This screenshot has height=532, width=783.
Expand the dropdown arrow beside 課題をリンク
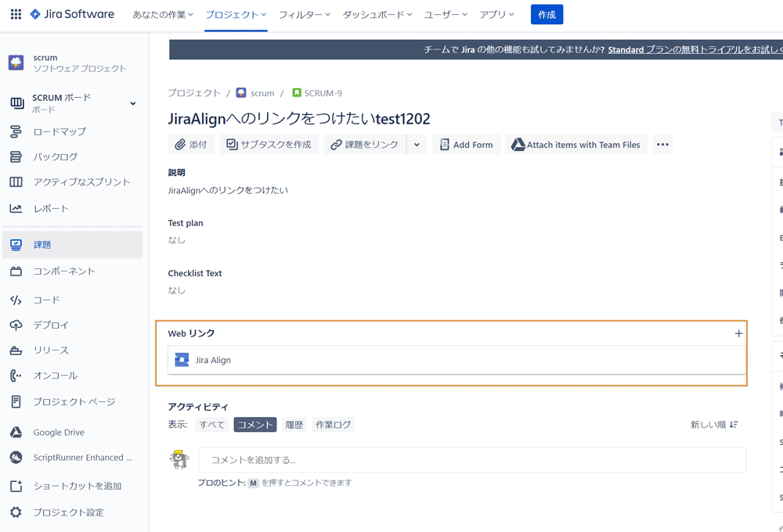[x=417, y=144]
